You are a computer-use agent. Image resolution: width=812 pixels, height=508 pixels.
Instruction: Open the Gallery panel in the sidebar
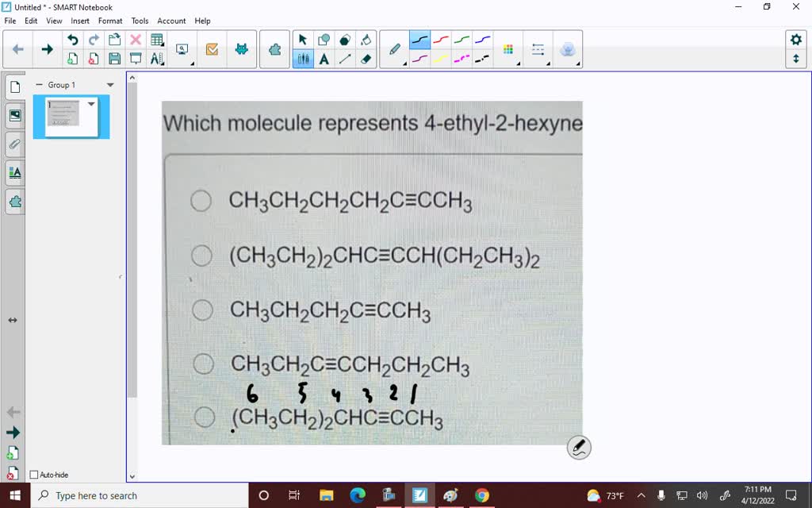15,115
